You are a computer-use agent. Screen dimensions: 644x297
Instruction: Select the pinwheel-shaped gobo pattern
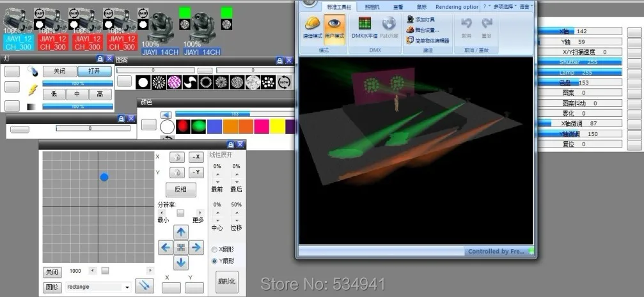190,82
